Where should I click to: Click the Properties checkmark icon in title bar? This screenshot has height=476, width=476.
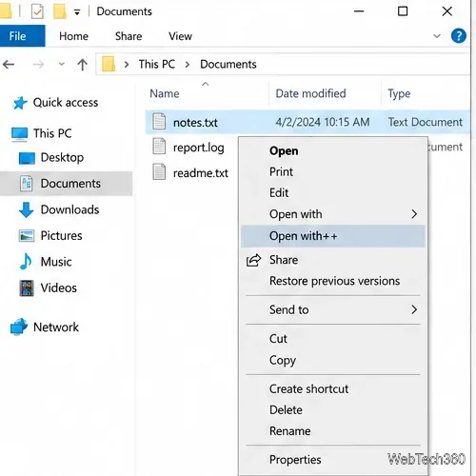(37, 12)
